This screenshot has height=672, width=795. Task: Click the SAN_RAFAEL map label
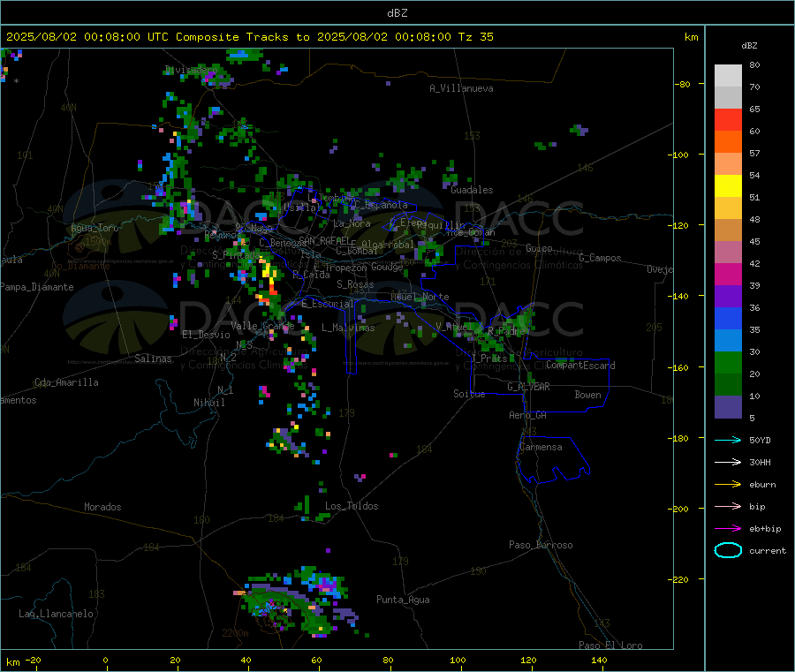(324, 240)
